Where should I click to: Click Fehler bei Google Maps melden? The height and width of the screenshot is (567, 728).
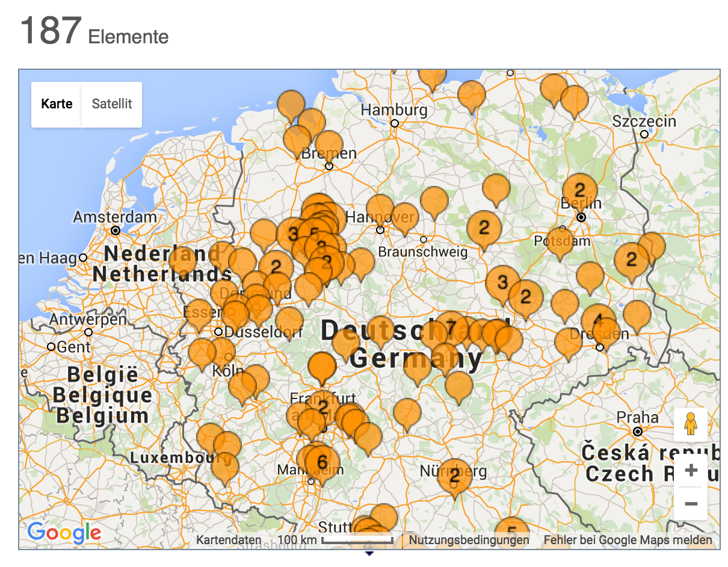pos(628,540)
